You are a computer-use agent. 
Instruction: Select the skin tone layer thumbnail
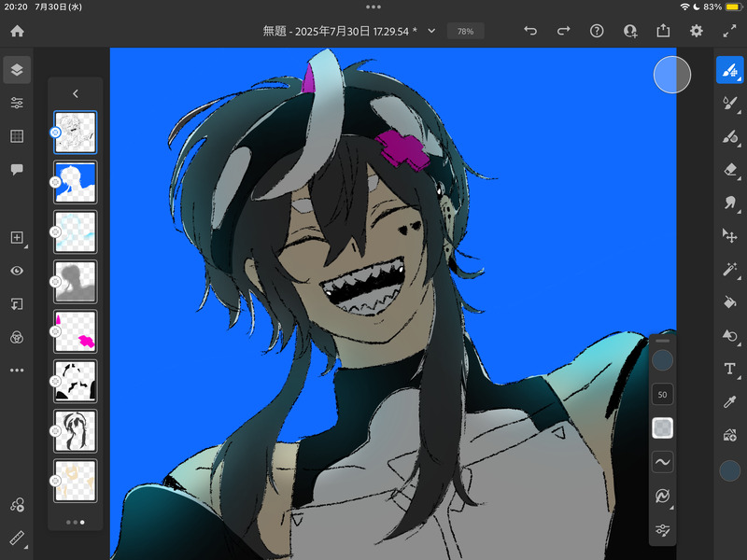pyautogui.click(x=76, y=481)
